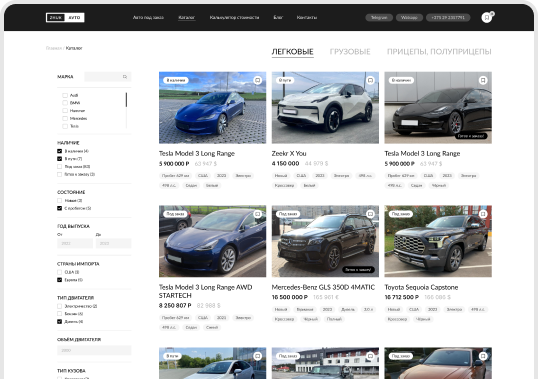Switch to ПРИЦЕПЫ, ПОЛУПРИЦЕПЫ tab

pos(439,52)
